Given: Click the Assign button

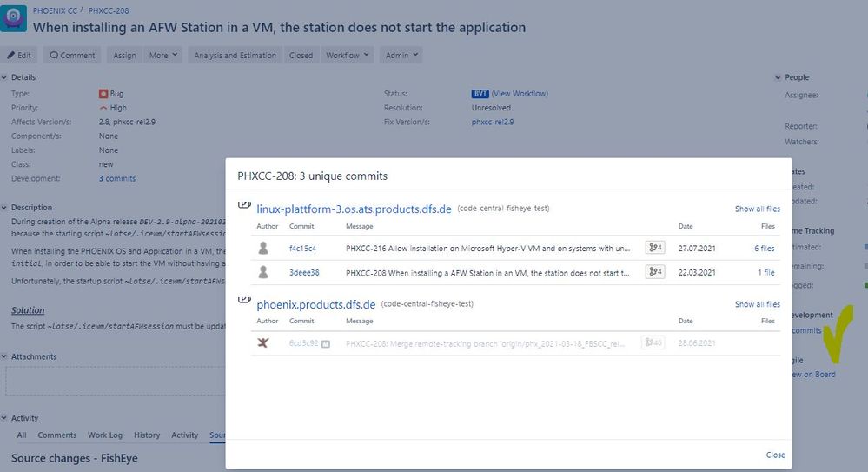Looking at the screenshot, I should [x=124, y=55].
